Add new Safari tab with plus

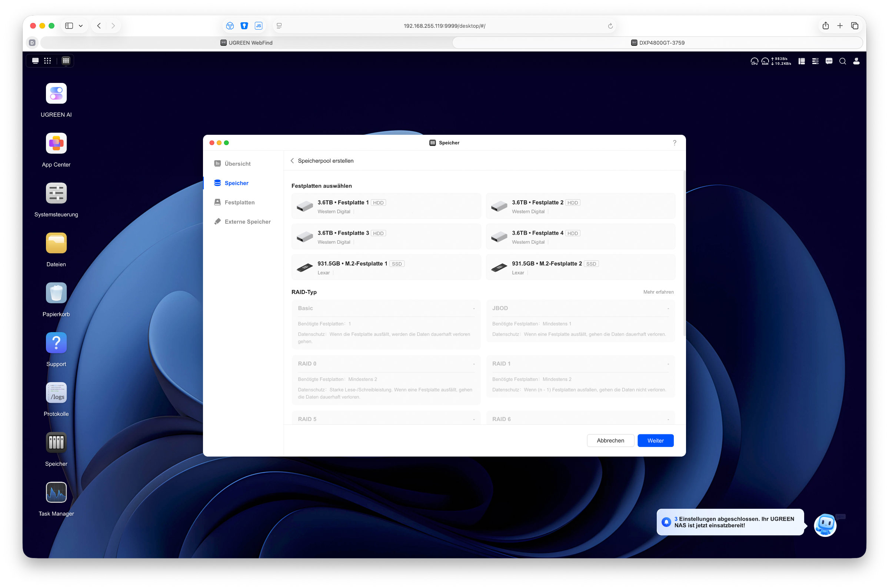point(840,26)
